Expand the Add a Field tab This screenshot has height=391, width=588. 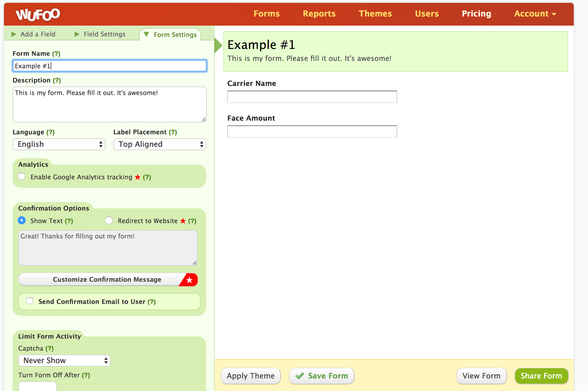pyautogui.click(x=33, y=34)
